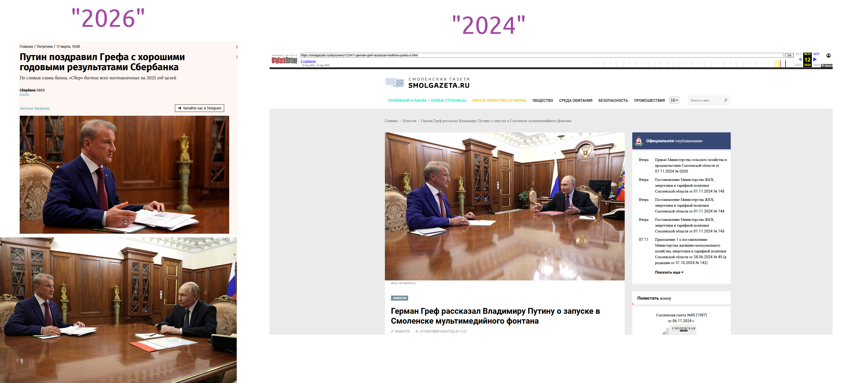Open the ПРОИСШЕСТВИЯ menu section
Viewport: 868px width, 383px height.
point(649,101)
